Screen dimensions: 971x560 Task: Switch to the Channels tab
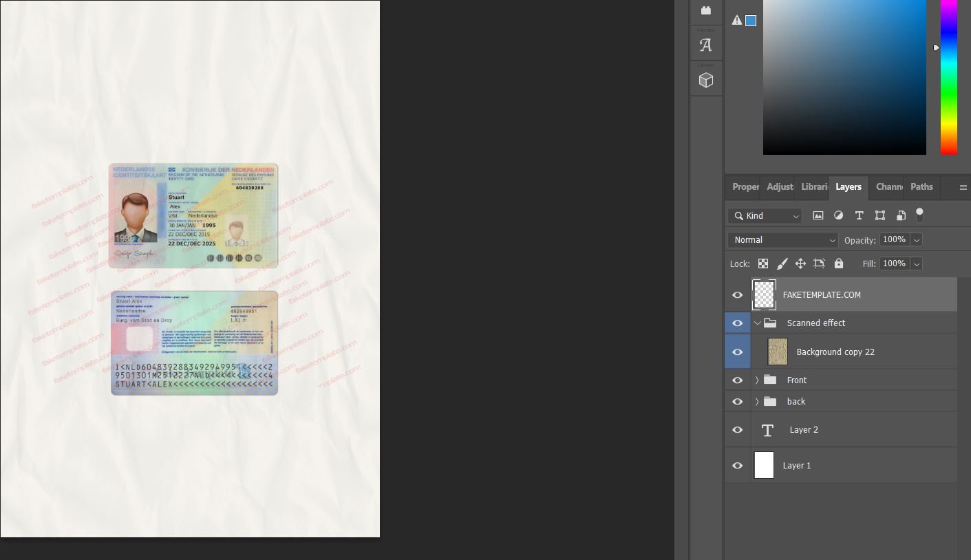(x=888, y=186)
